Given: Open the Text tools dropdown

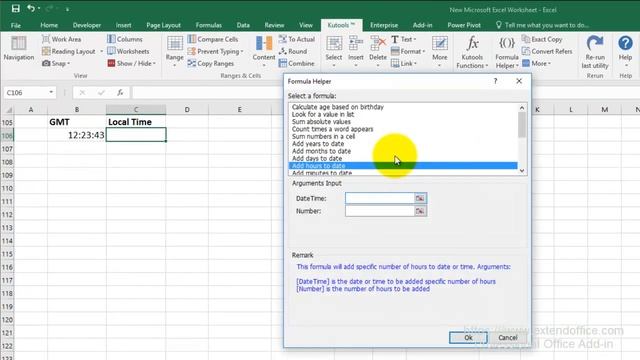Looking at the screenshot, I should 415,39.
